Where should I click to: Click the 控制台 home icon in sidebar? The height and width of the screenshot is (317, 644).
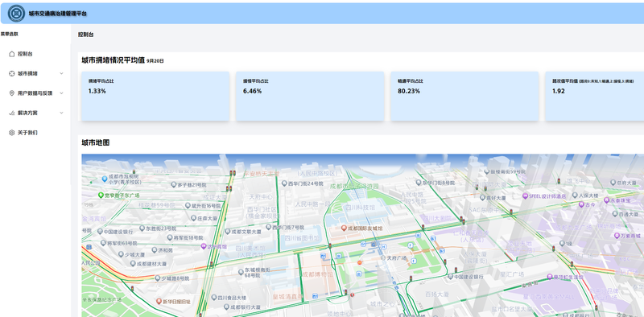click(11, 54)
